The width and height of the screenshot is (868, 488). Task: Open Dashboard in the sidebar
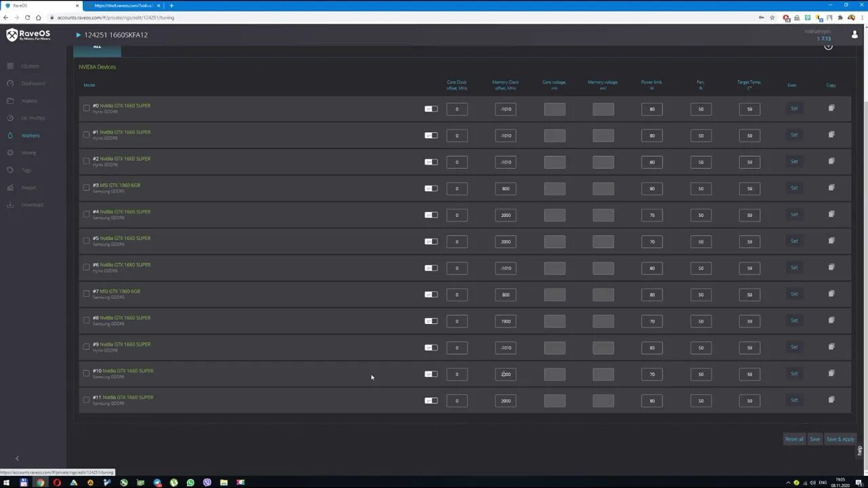tap(33, 83)
